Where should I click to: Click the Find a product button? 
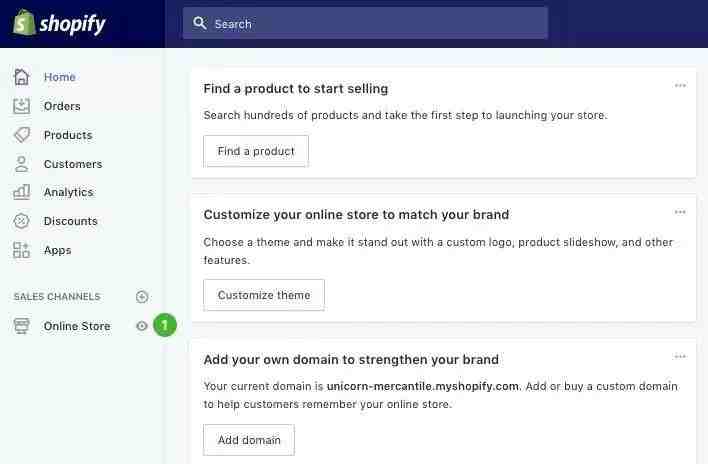tap(256, 151)
